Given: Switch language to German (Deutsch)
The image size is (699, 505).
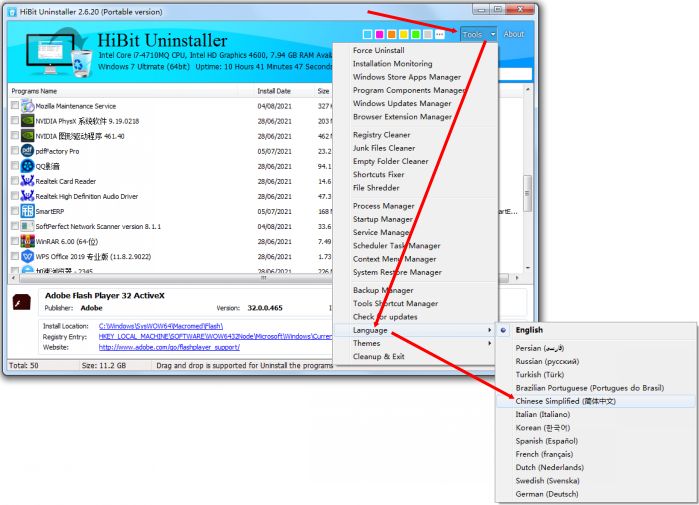Looking at the screenshot, I should click(x=547, y=494).
